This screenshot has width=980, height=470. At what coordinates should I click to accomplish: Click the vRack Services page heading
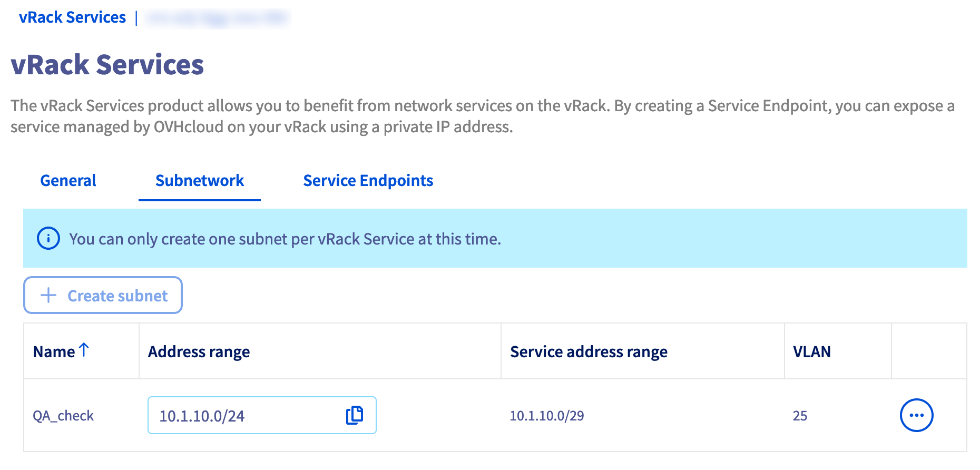pos(107,65)
